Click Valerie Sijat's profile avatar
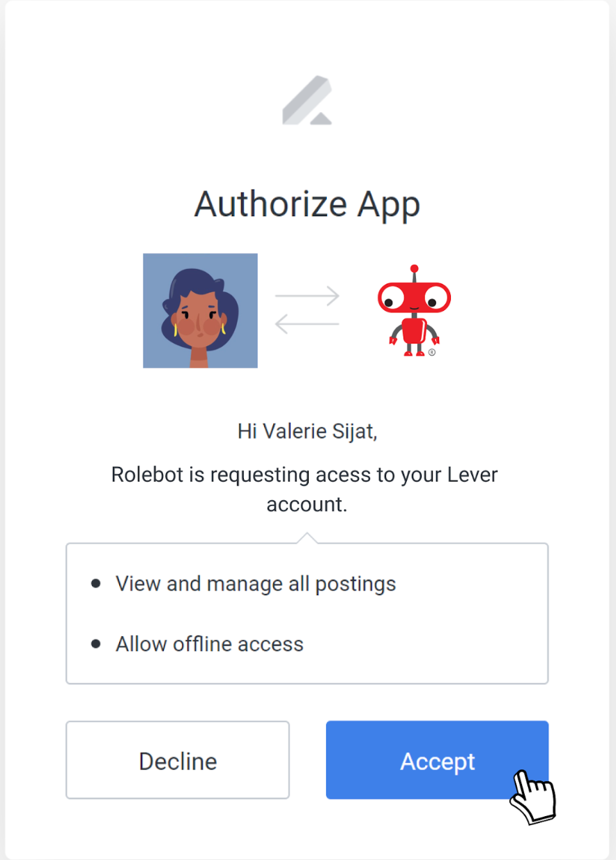Viewport: 616px width, 860px height. 200,310
